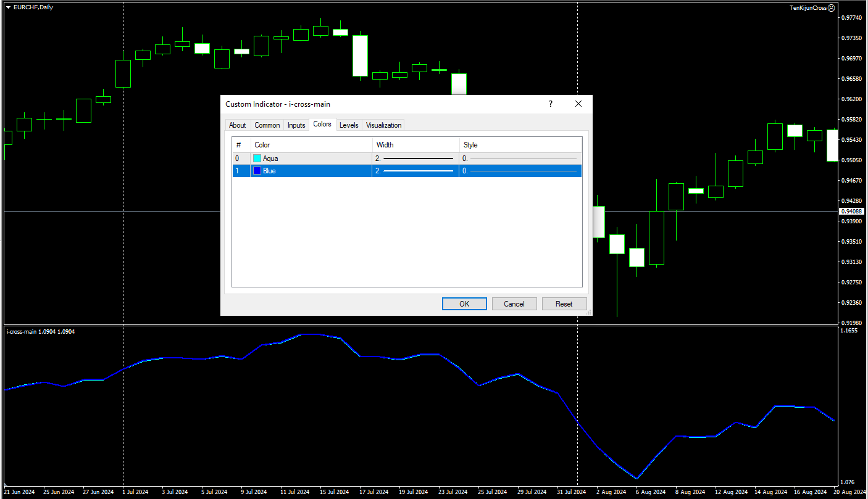The image size is (868, 499).
Task: Click the Blue color swatch in row 1
Action: [x=257, y=171]
